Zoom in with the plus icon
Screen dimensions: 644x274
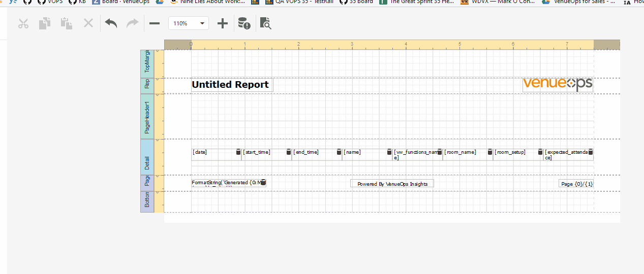222,23
